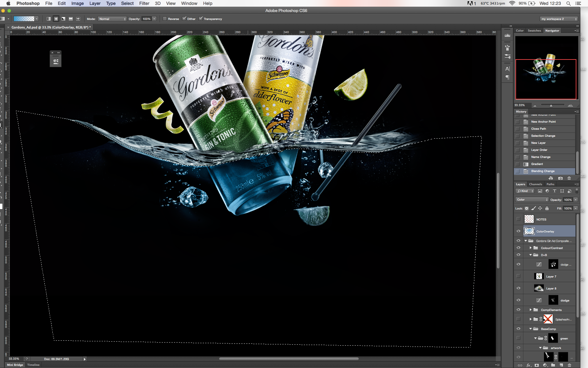This screenshot has height=368, width=588.
Task: Toggle the Transparency checkbox
Action: pyautogui.click(x=201, y=19)
